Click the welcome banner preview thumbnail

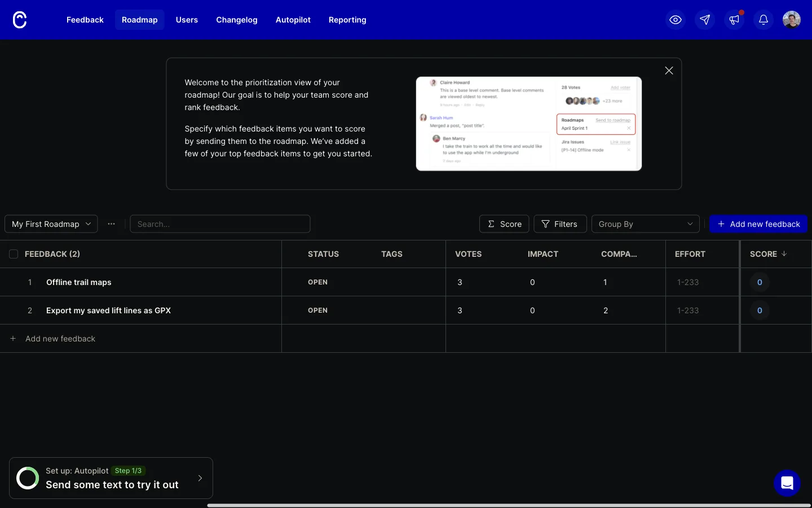pyautogui.click(x=529, y=124)
